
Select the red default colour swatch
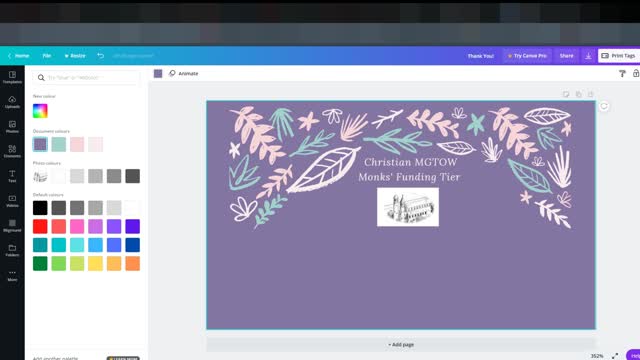[x=40, y=227]
